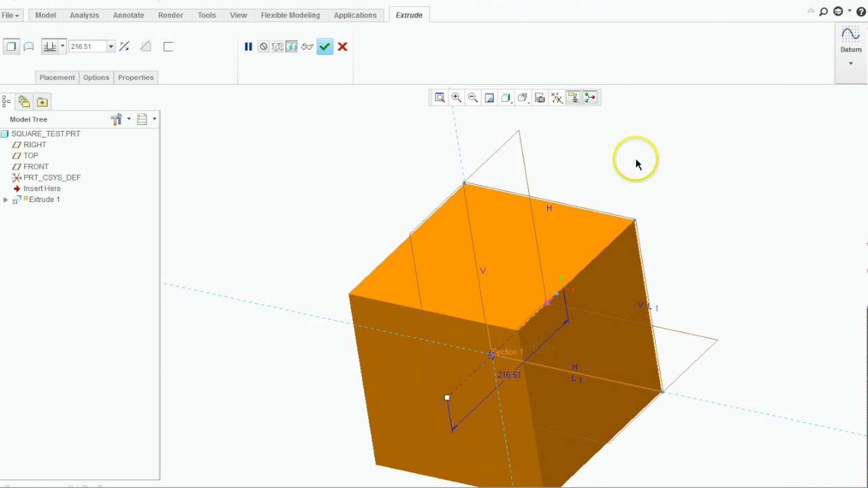Open the File menu

[x=10, y=15]
